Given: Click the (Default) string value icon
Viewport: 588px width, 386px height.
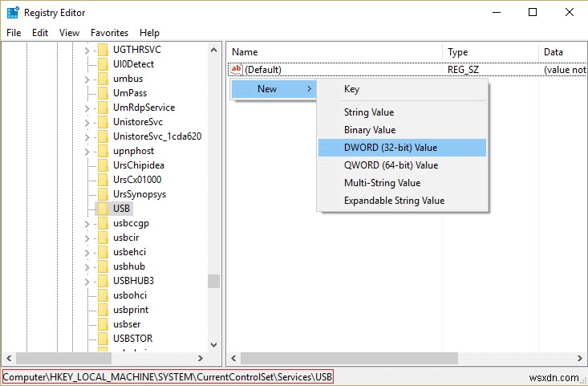Looking at the screenshot, I should [237, 69].
